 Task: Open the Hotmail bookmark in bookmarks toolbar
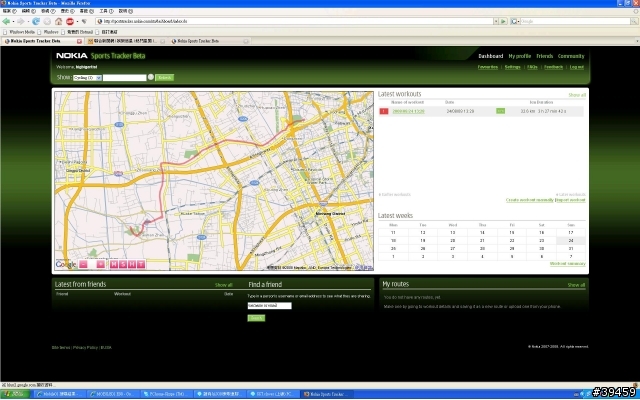tap(77, 32)
